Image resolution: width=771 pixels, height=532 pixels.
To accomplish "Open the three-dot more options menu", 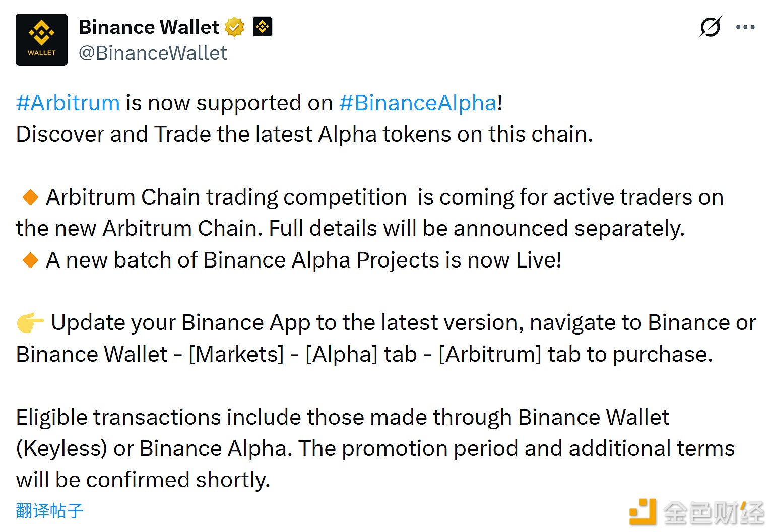I will click(x=745, y=27).
